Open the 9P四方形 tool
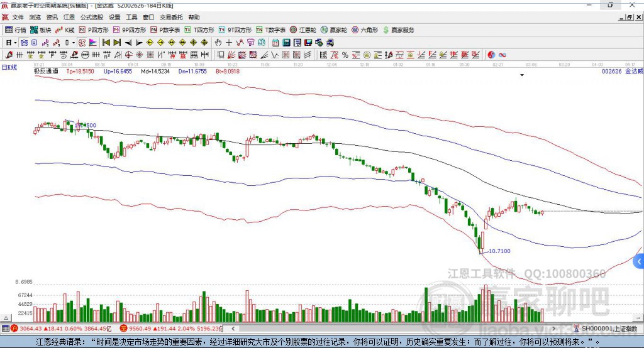Image resolution: width=644 pixels, height=348 pixels. coord(130,30)
